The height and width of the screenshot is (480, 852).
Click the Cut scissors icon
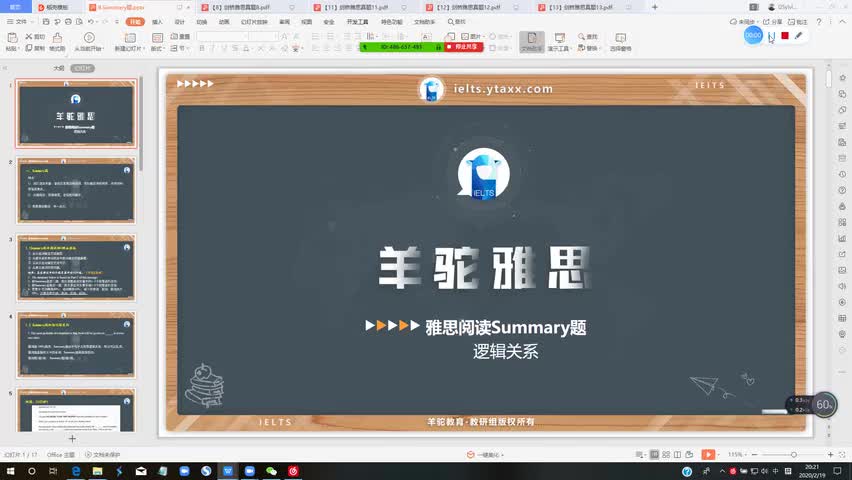[x=29, y=36]
